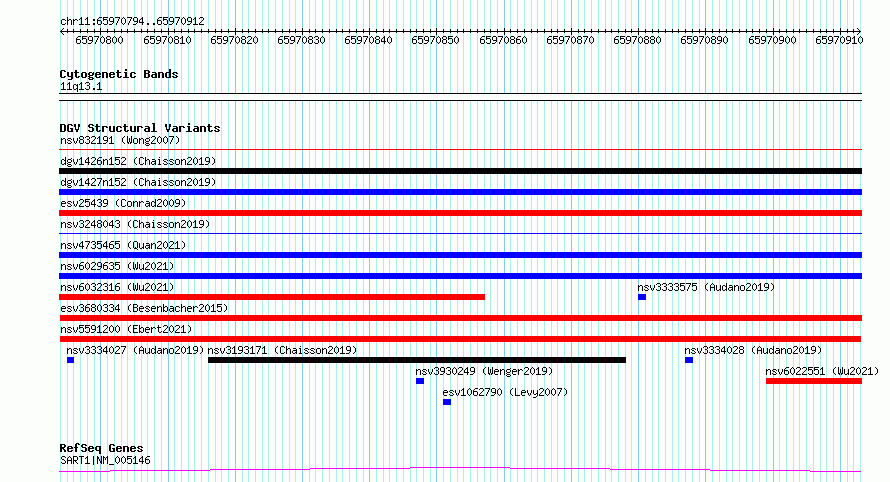Open the nsv3193171 (Chaisson2019) label

coord(282,350)
